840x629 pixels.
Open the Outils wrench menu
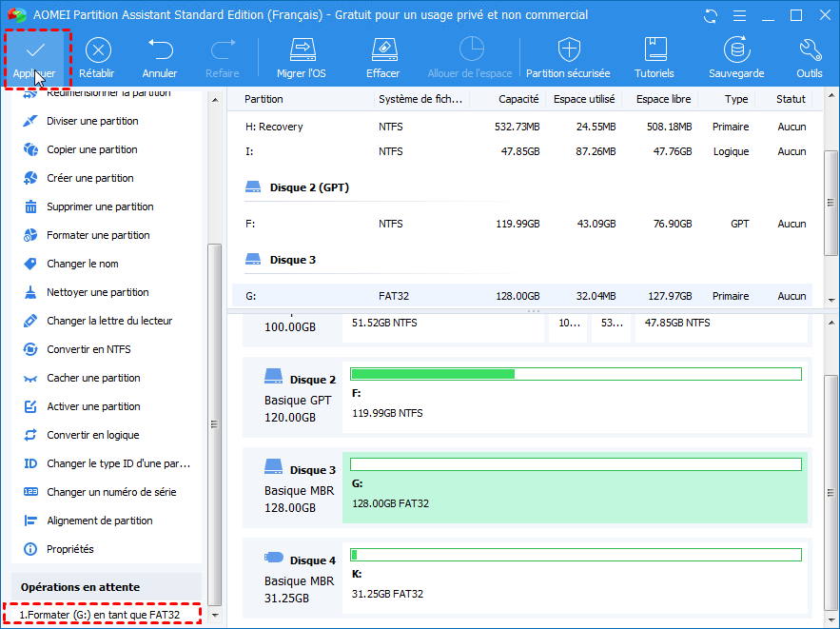coord(809,58)
